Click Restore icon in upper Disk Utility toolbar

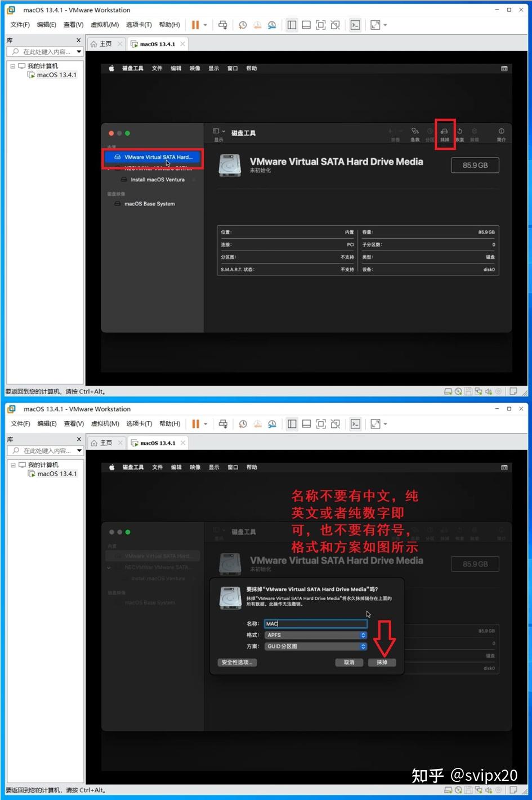point(459,131)
